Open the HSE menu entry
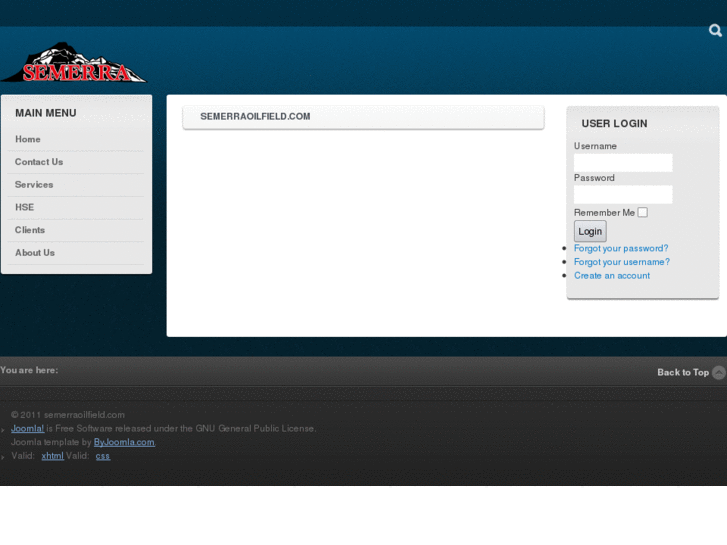Image resolution: width=727 pixels, height=545 pixels. tap(25, 207)
